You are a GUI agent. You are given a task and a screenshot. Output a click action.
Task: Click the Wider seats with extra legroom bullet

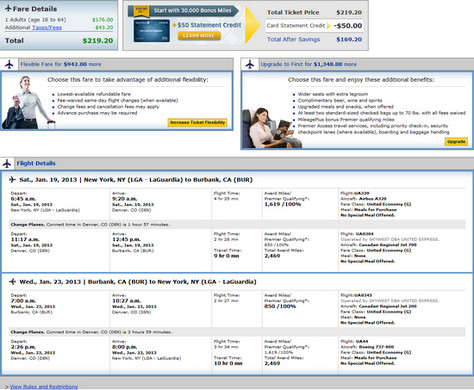(333, 94)
